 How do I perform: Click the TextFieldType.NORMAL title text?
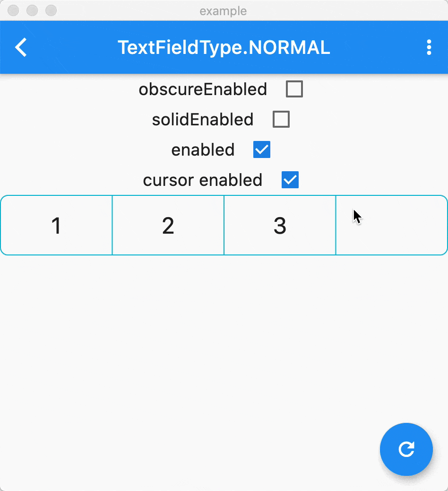coord(224,47)
